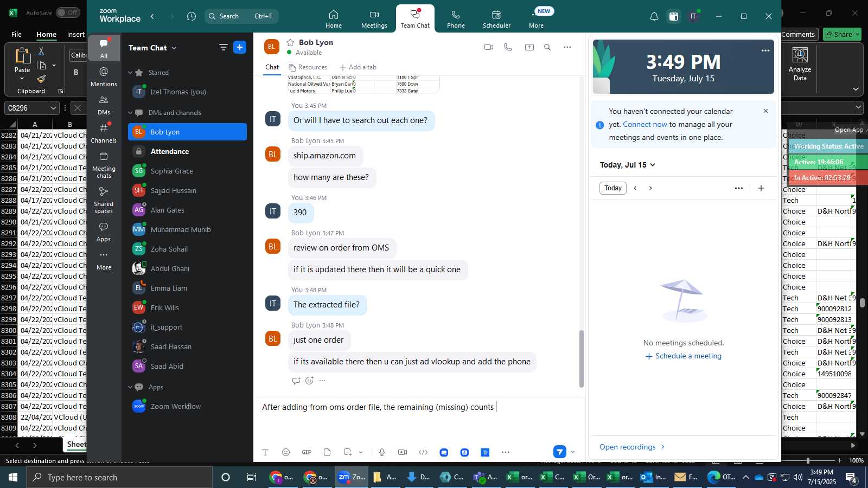Screen dimensions: 868x488
Task: Click the Share button in Excel
Action: (842, 34)
